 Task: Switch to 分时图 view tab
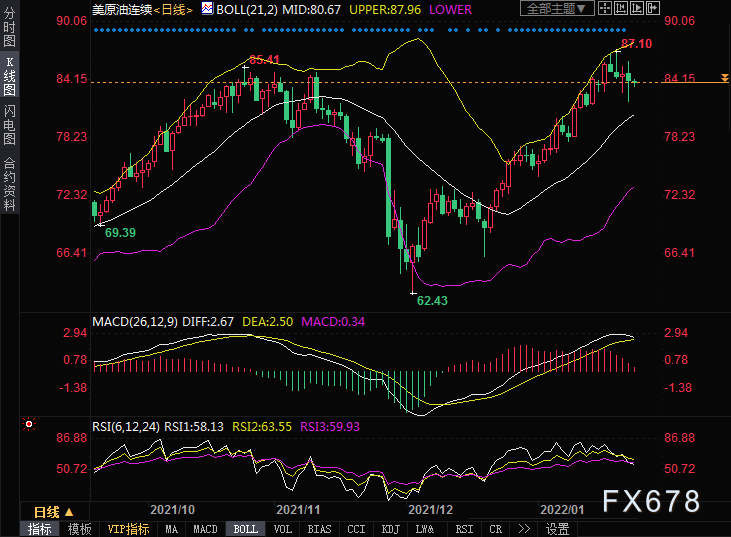click(x=9, y=27)
